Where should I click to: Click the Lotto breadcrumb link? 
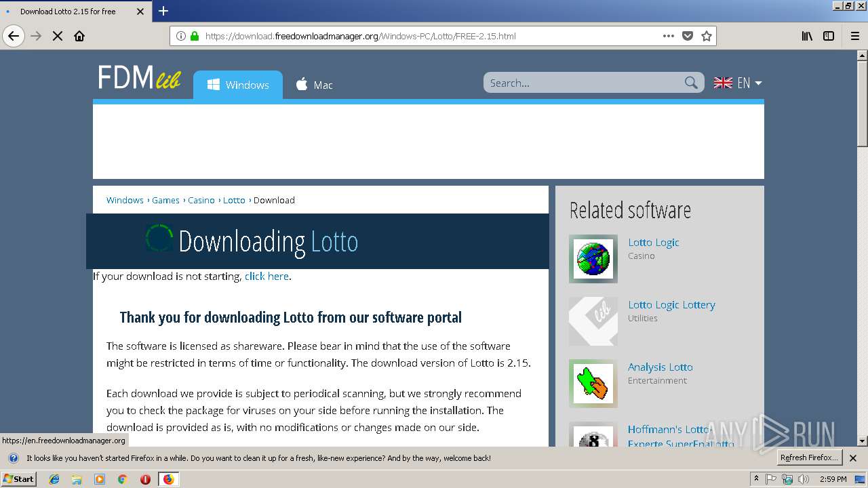(x=234, y=200)
